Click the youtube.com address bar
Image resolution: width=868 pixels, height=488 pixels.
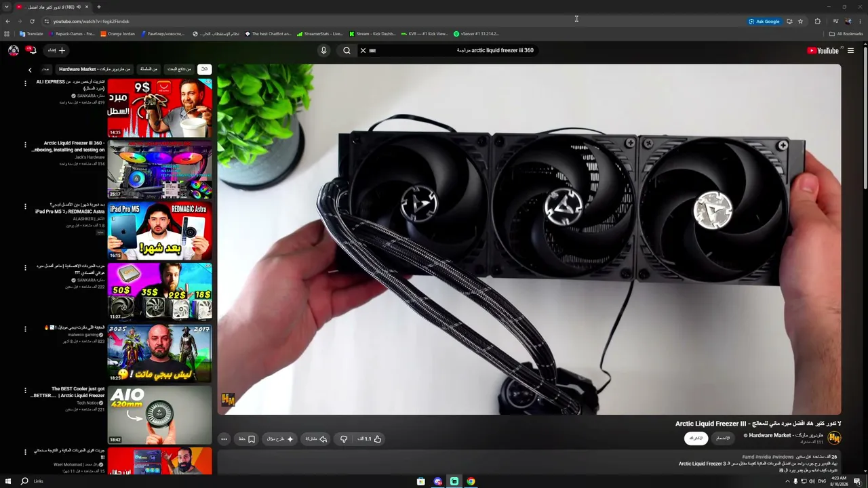click(x=393, y=21)
